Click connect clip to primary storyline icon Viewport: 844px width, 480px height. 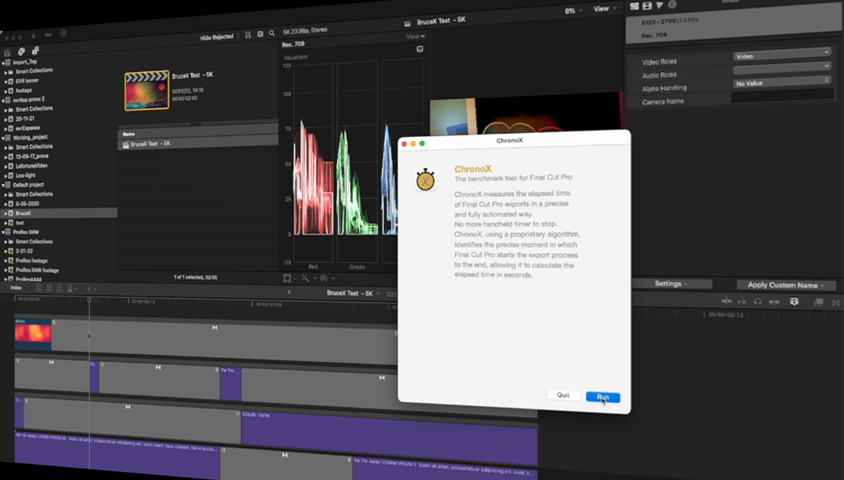pyautogui.click(x=39, y=288)
